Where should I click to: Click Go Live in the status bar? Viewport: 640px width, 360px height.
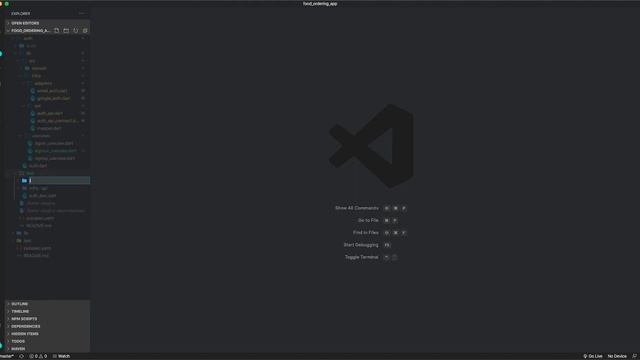click(x=593, y=356)
